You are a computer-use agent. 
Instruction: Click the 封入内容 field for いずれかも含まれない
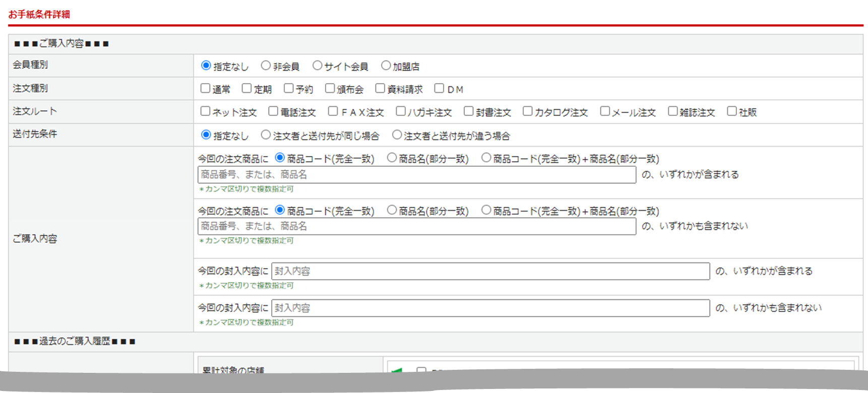[490, 308]
